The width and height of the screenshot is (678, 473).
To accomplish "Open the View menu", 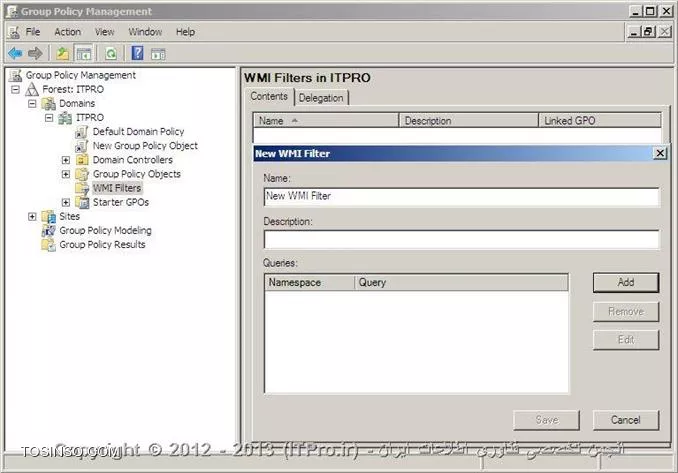I will (x=105, y=32).
